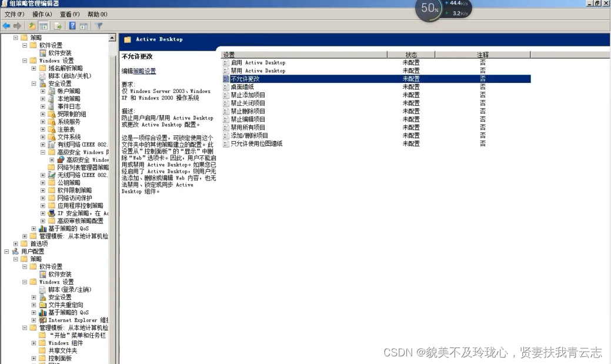Viewport: 611px width, 364px height.
Task: Click the 有线网络(IEEE 802 policy icon
Action: (x=51, y=145)
